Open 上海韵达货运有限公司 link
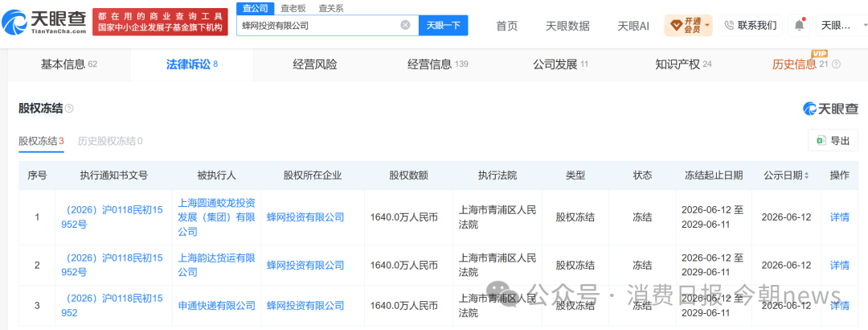This screenshot has height=330, width=868. tap(216, 265)
